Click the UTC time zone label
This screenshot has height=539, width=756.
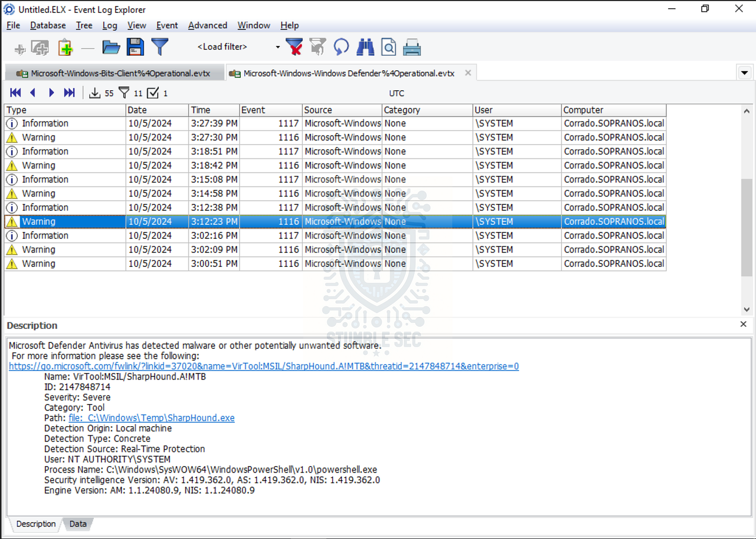pos(396,93)
